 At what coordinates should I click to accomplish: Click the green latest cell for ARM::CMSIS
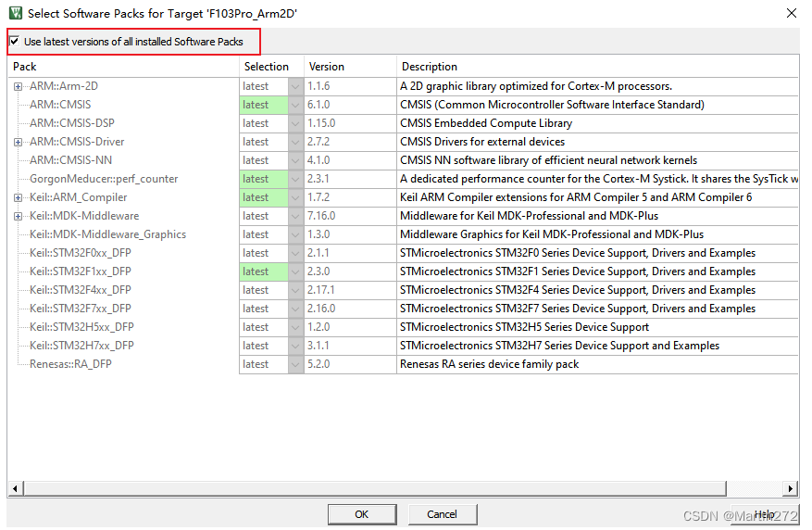click(264, 105)
